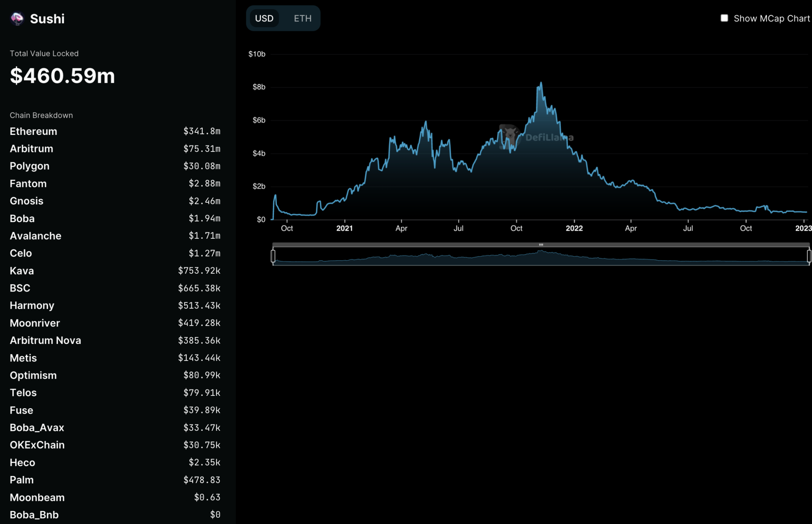
Task: Click the Fantom $2.88m value
Action: (x=204, y=184)
